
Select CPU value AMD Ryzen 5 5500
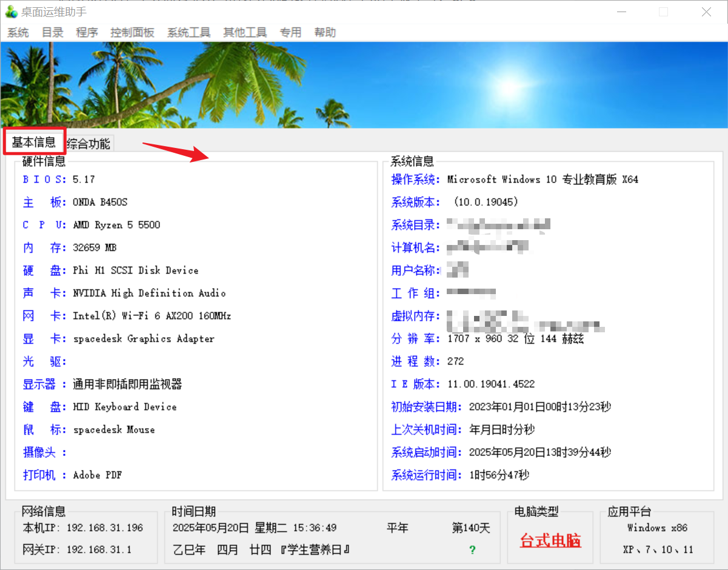tap(116, 225)
